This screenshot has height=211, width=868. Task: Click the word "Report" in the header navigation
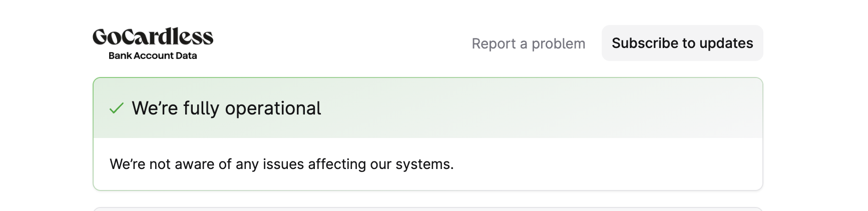click(x=494, y=43)
